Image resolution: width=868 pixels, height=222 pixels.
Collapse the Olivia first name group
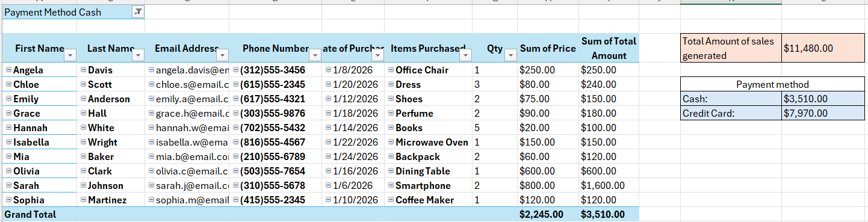tap(8, 171)
